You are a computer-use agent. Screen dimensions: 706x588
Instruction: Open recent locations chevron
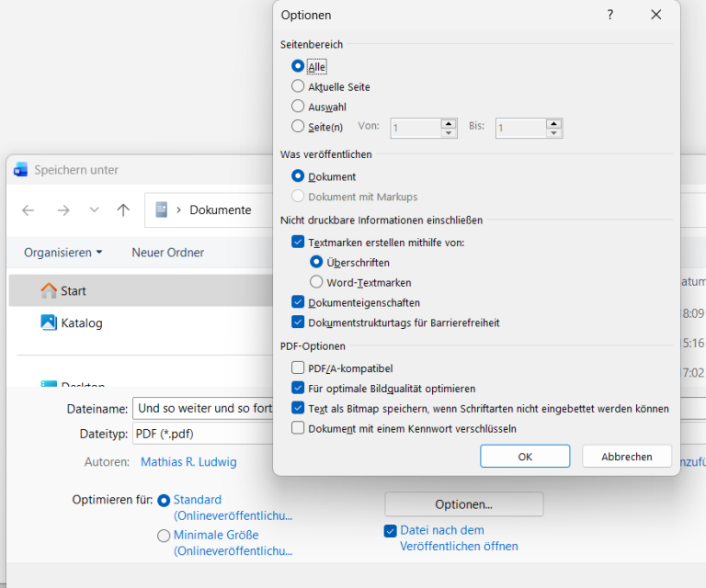(94, 209)
